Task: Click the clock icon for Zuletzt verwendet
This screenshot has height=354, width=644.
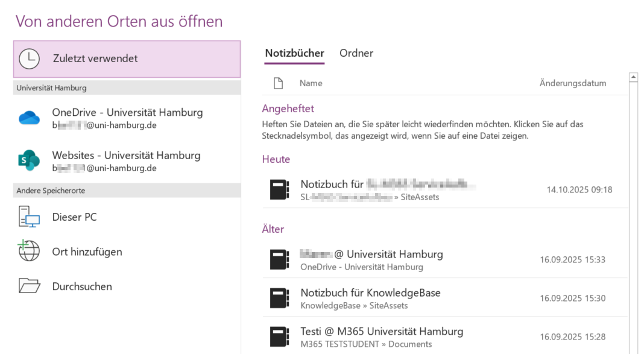Action: (29, 58)
